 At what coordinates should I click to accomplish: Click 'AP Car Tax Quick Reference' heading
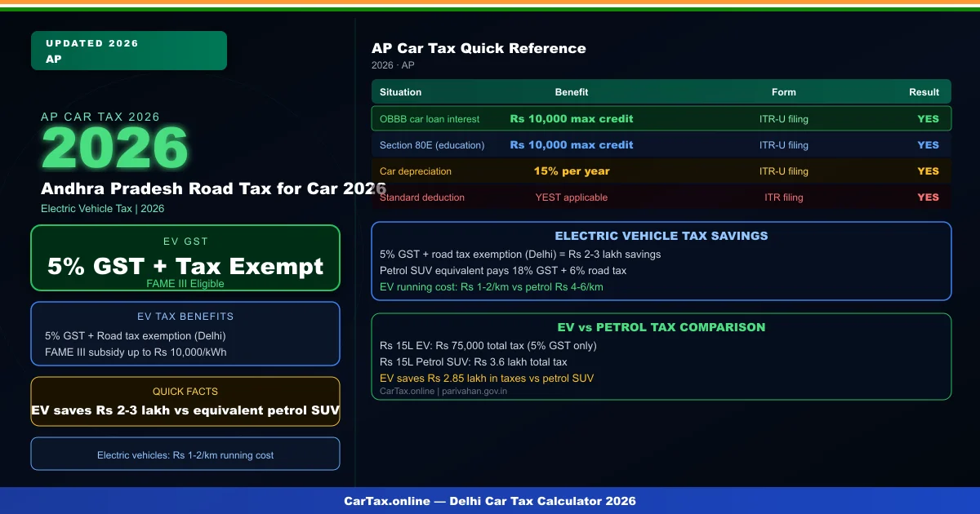pos(479,48)
